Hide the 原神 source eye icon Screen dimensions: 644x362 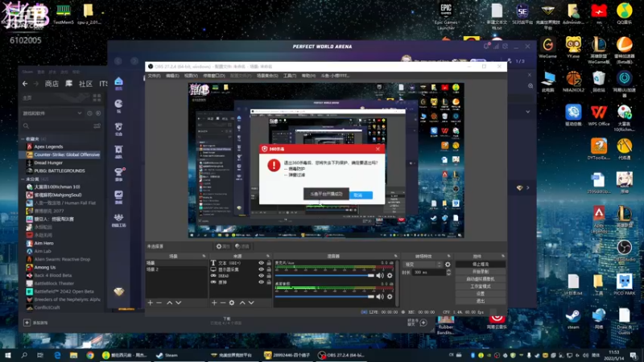coord(261,282)
